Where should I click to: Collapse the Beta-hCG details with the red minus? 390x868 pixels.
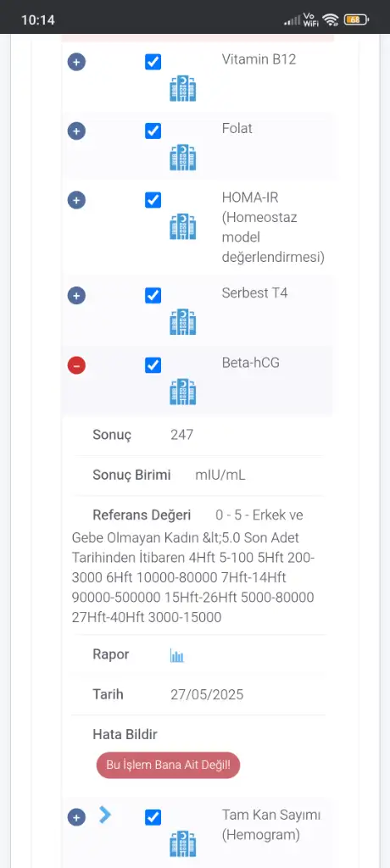[76, 365]
